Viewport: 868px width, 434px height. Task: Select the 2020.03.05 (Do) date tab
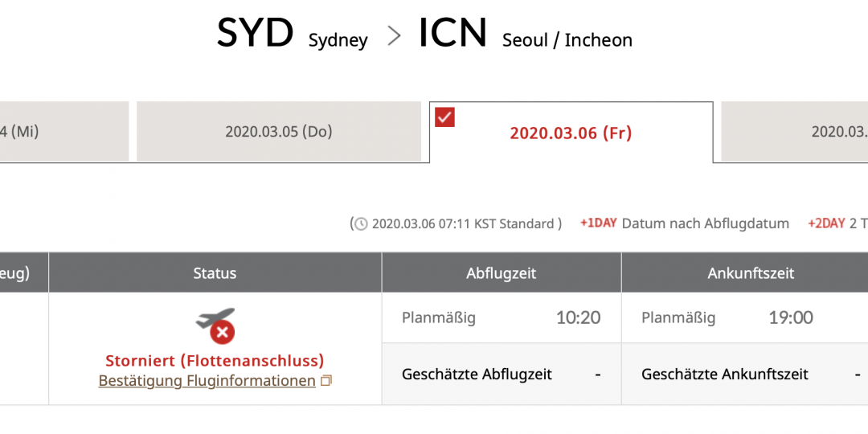(x=279, y=132)
